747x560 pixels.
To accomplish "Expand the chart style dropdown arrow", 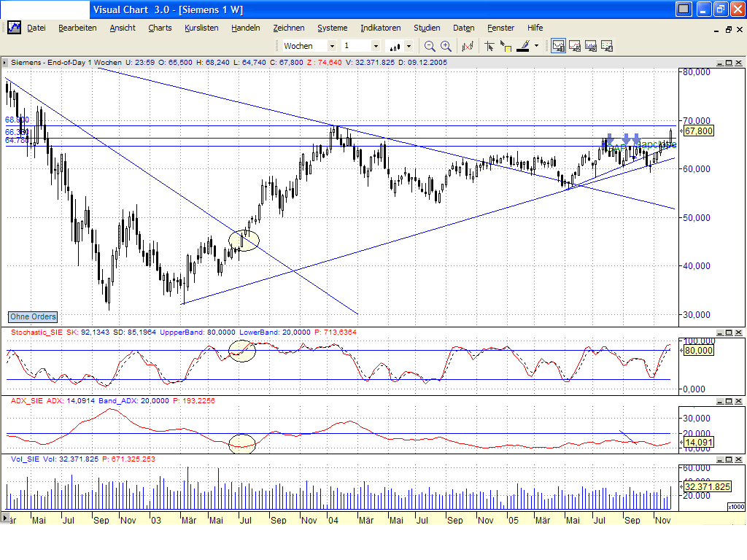I will pyautogui.click(x=408, y=45).
